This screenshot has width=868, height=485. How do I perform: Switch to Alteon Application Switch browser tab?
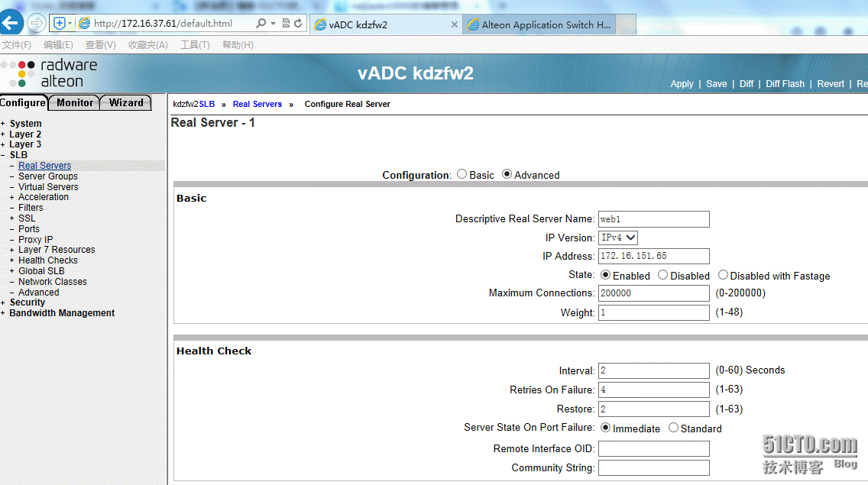point(539,24)
